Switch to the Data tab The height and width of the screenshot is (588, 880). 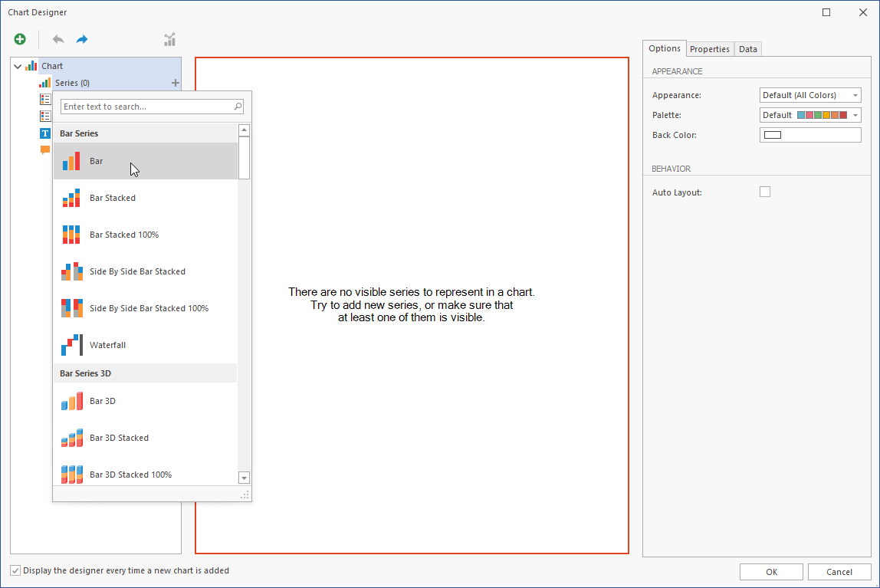tap(748, 49)
